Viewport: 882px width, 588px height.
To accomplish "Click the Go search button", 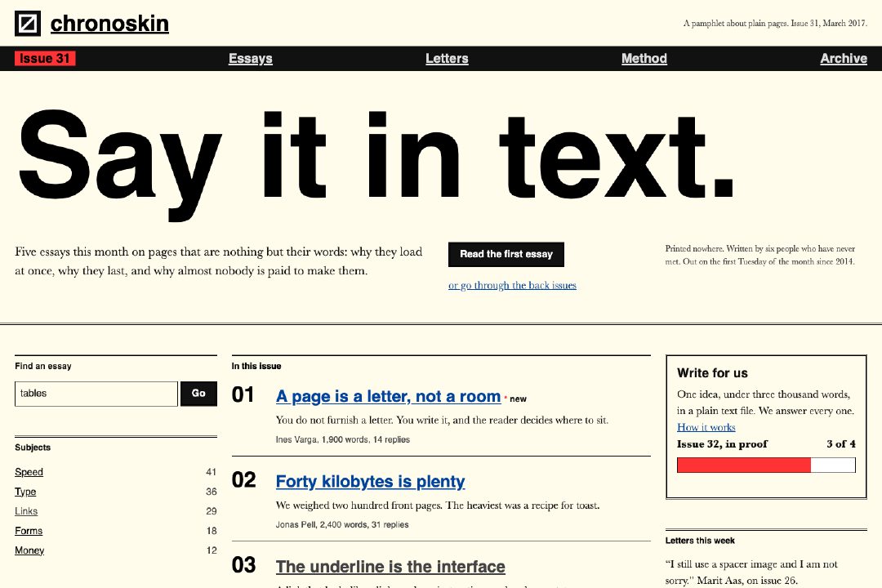I will (198, 394).
